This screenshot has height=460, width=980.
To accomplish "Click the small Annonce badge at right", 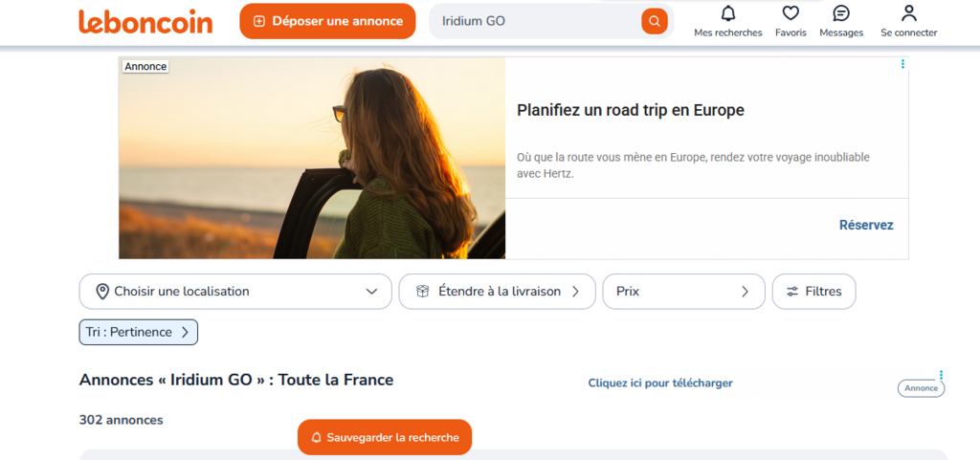I will (921, 388).
